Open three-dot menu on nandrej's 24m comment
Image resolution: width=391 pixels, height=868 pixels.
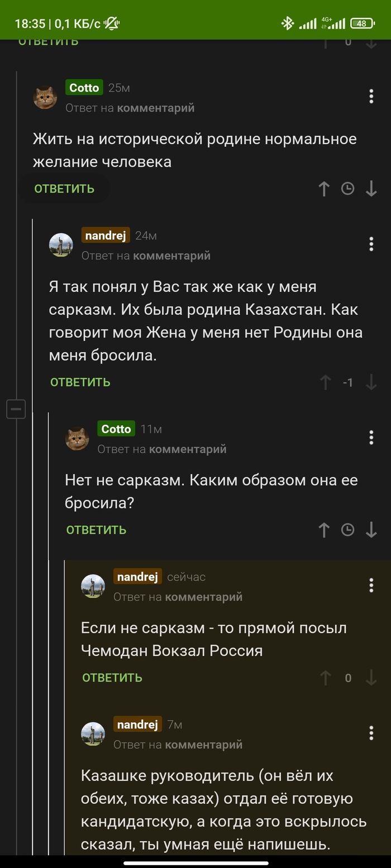tap(371, 244)
